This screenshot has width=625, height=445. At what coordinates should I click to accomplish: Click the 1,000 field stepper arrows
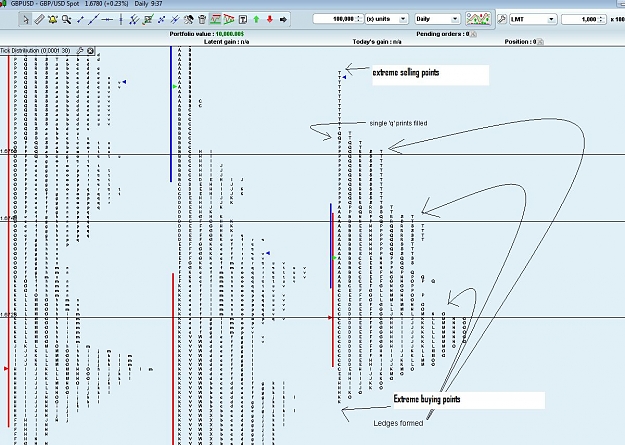601,19
